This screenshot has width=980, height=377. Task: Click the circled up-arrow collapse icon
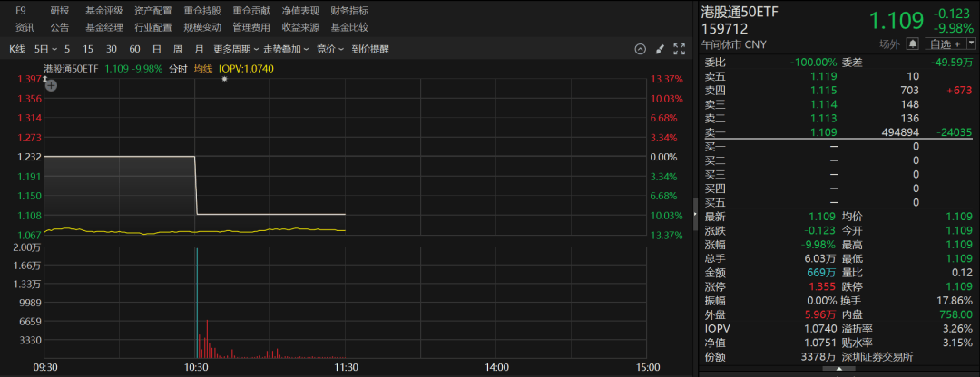click(640, 49)
